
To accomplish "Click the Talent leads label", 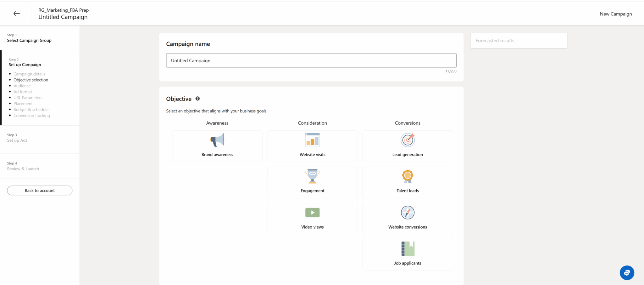I will click(x=408, y=191).
